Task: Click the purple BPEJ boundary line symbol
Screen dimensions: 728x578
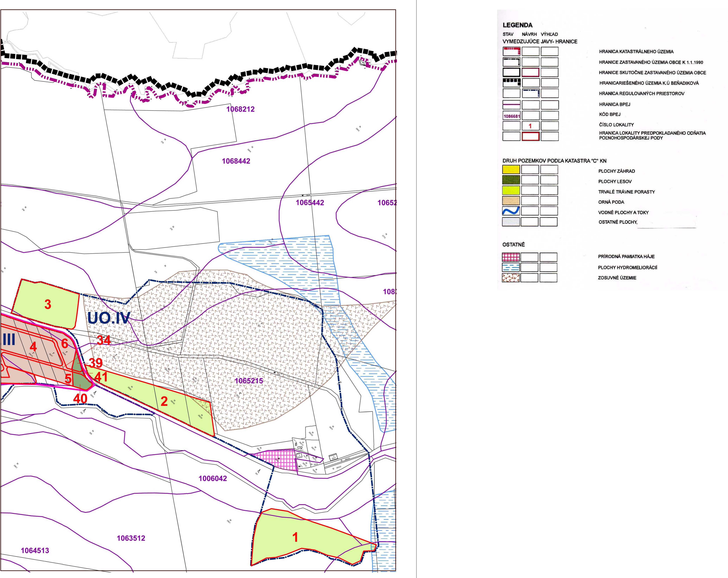Action: point(511,105)
